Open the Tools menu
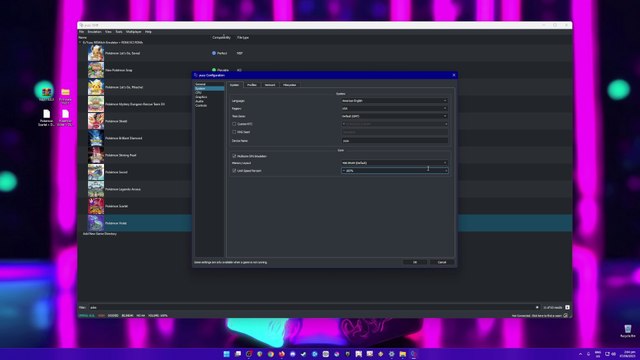640x360 pixels. 119,32
